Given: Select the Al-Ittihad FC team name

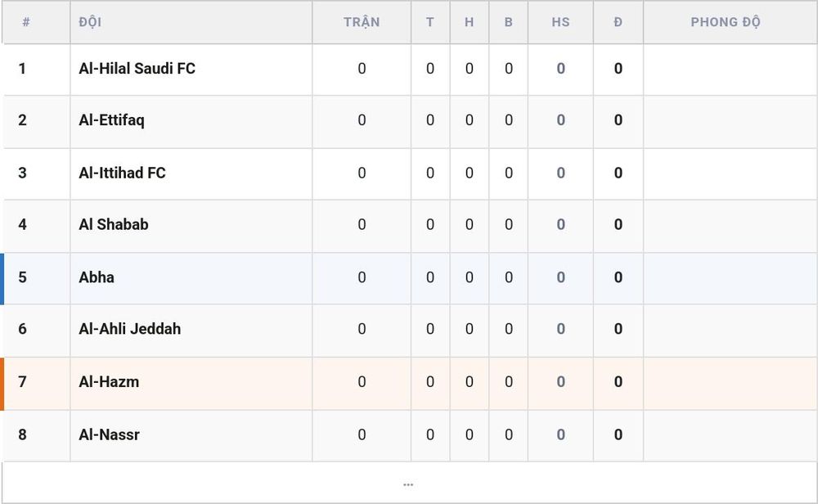Looking at the screenshot, I should [122, 173].
